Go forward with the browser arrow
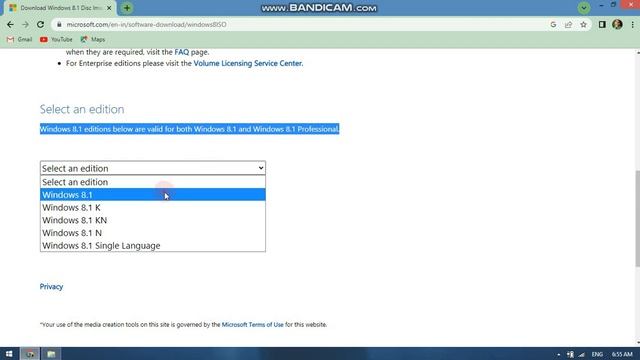Viewport: 640px width, 360px height. pos(25,24)
